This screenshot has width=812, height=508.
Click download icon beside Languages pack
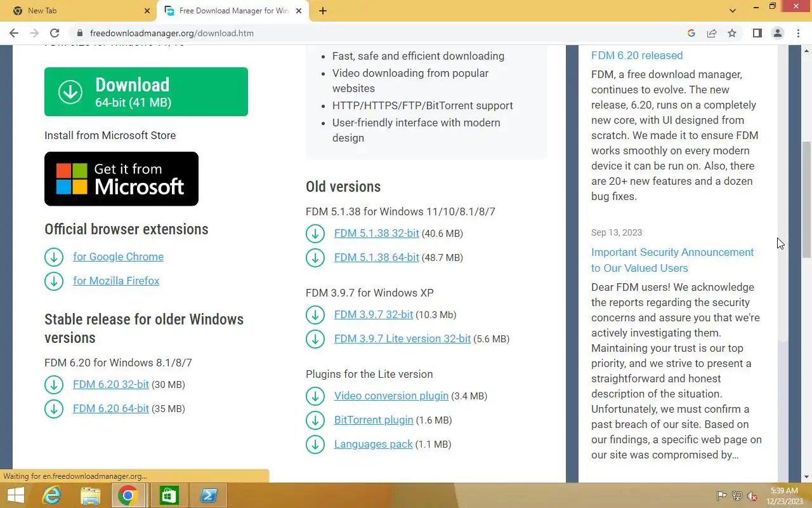click(x=315, y=444)
